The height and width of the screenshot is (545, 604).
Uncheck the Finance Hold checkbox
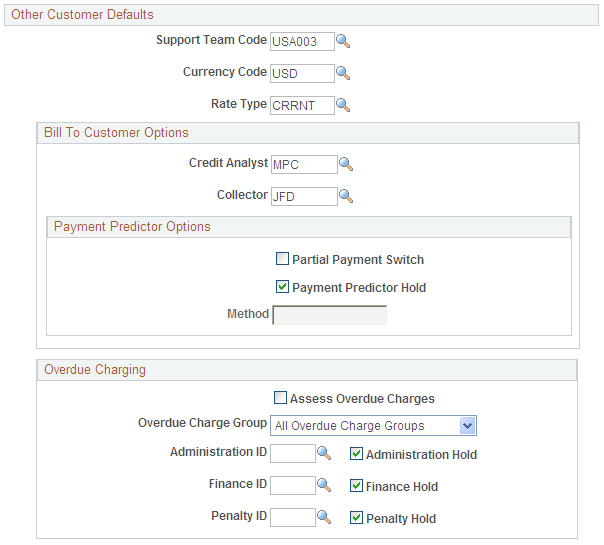[x=356, y=486]
